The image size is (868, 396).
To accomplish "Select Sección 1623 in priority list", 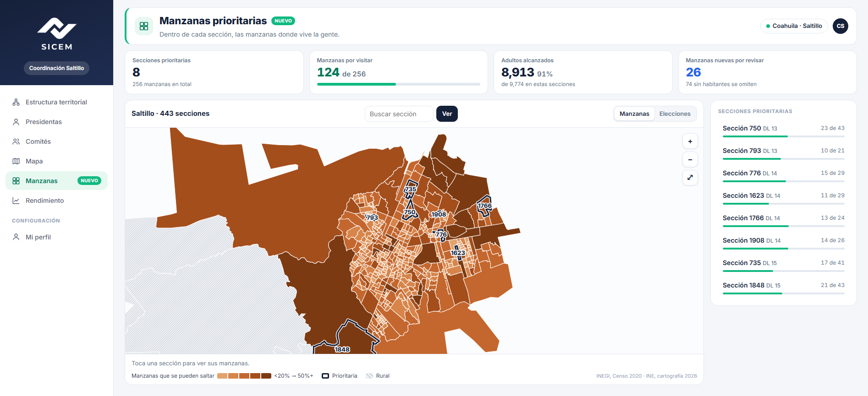I will [x=784, y=198].
